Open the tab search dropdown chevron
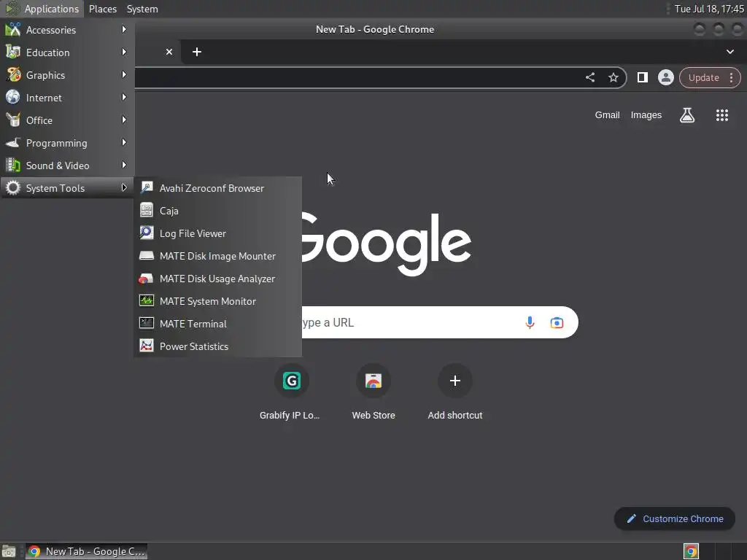 coord(729,52)
